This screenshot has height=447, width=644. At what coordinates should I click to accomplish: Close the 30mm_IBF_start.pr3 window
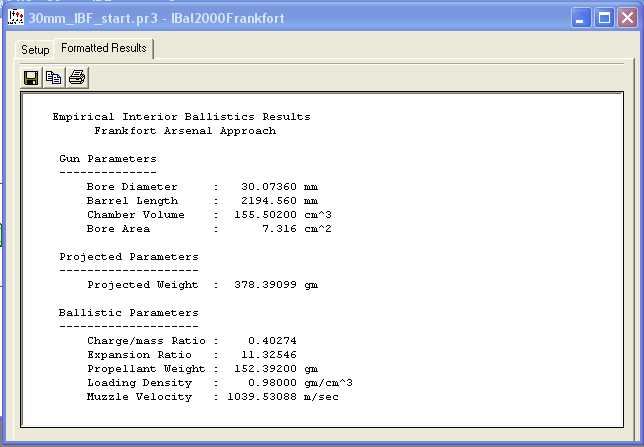[627, 18]
